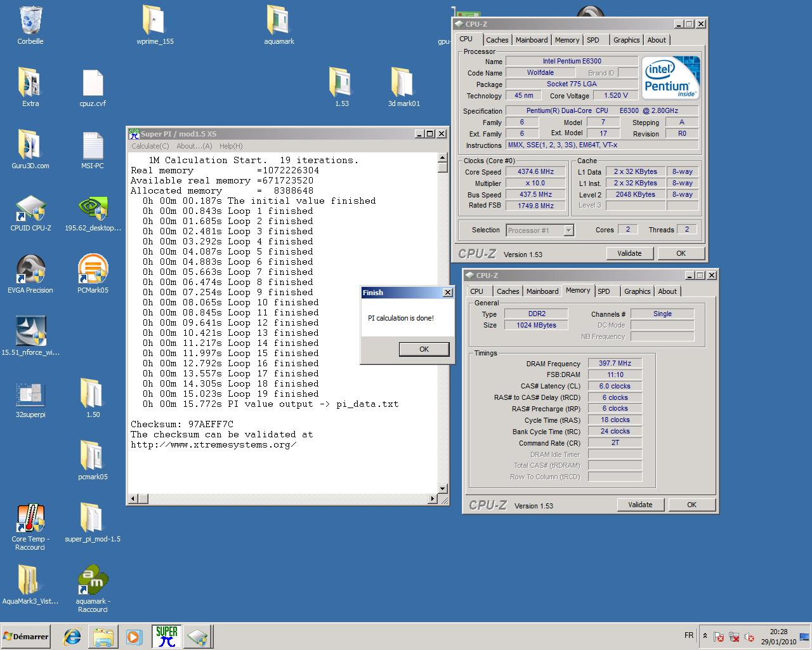Select CPU tab in lower CPU-Z window

[x=477, y=291]
